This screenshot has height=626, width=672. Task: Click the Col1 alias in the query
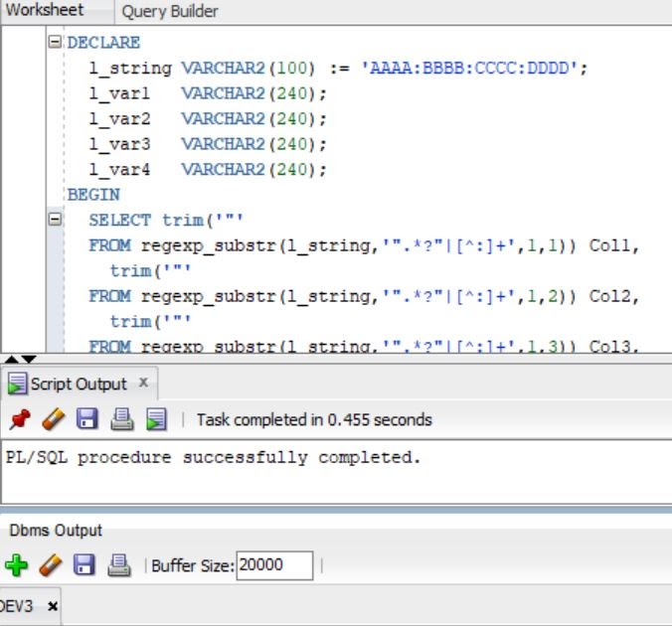pos(609,245)
